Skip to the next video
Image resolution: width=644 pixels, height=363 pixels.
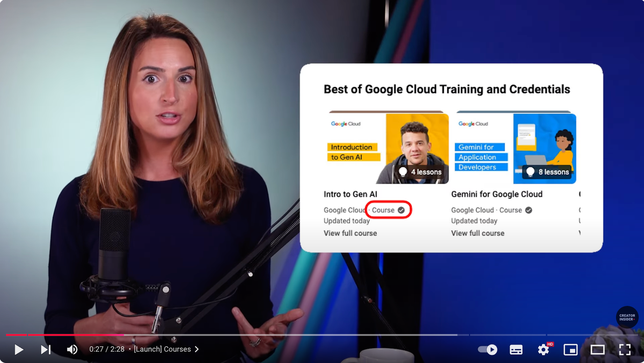coord(46,350)
